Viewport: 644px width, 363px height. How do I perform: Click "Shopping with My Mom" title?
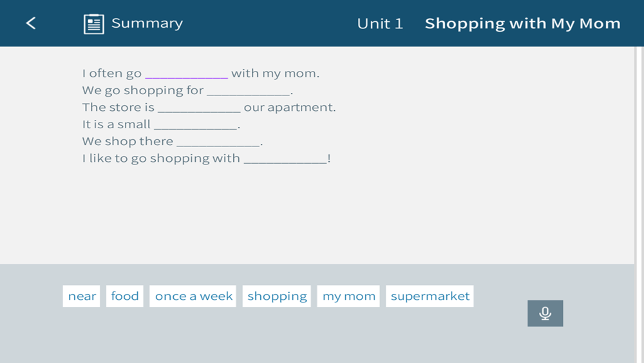coord(522,24)
